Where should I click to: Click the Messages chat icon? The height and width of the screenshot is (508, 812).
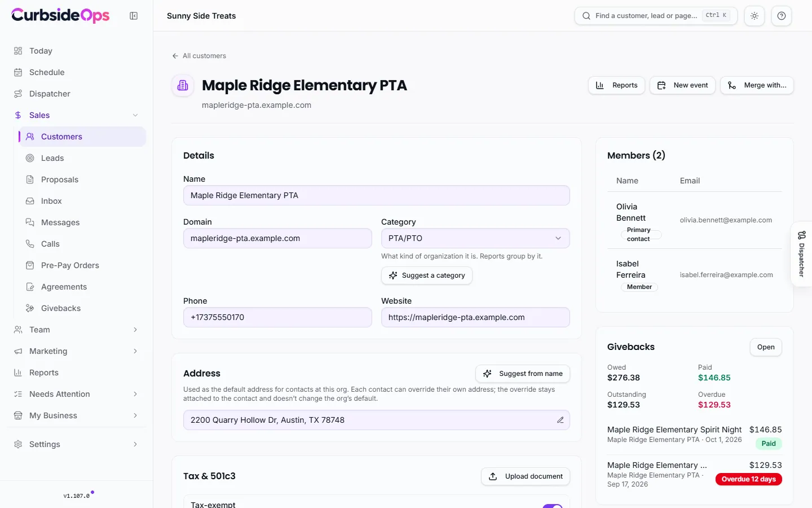tap(30, 222)
